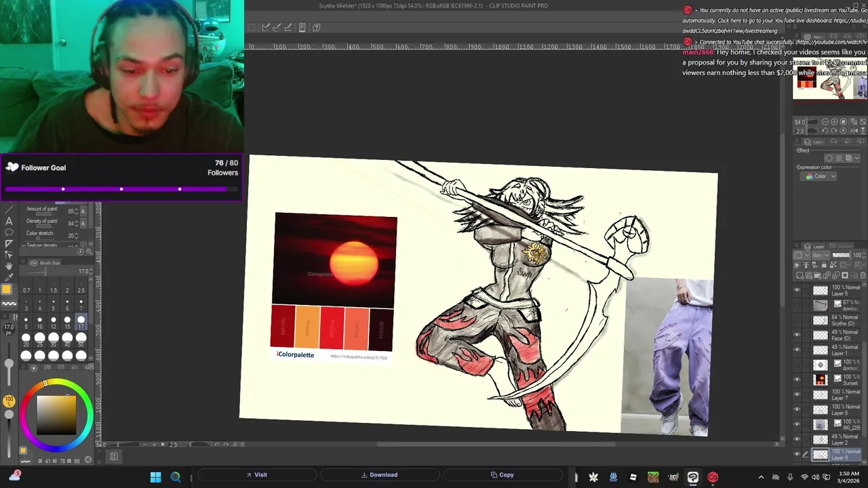Select the Balloon tool
The image size is (868, 488).
[9, 232]
